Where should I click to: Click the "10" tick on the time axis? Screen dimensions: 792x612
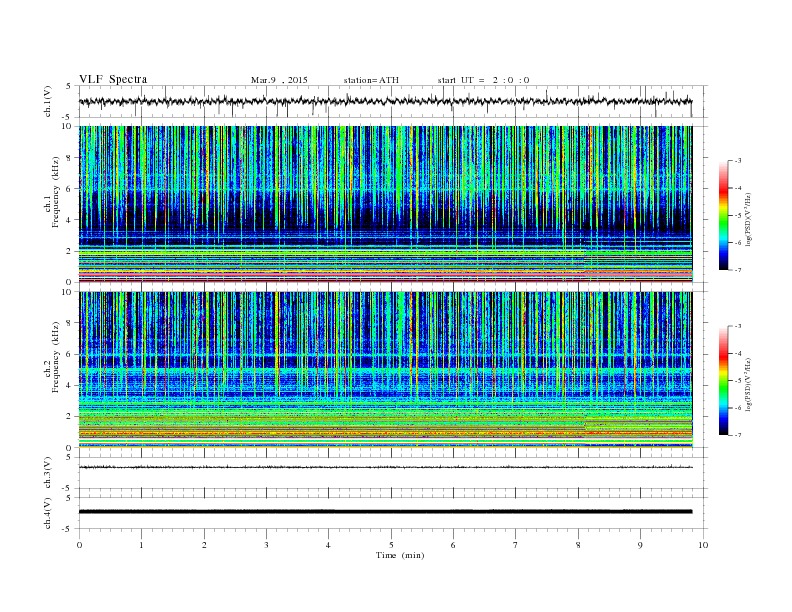coord(703,545)
